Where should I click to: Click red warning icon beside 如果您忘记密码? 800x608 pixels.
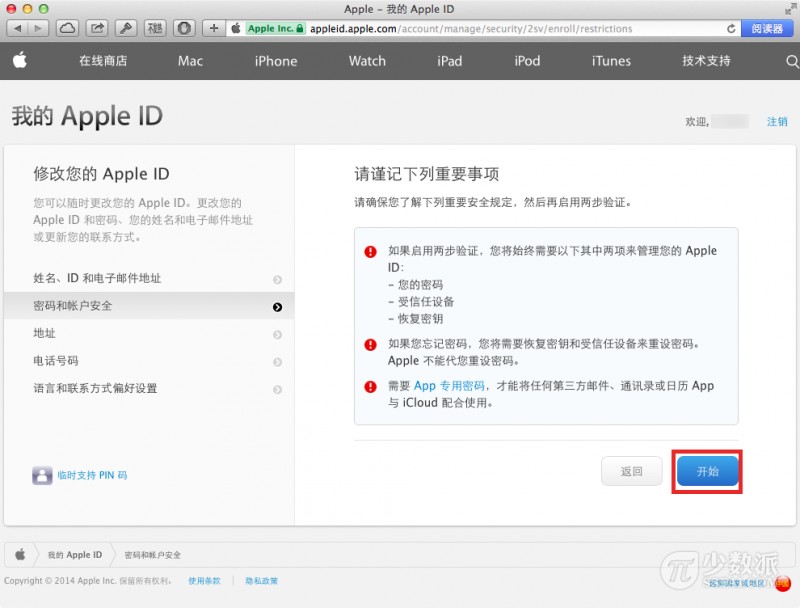(x=370, y=345)
